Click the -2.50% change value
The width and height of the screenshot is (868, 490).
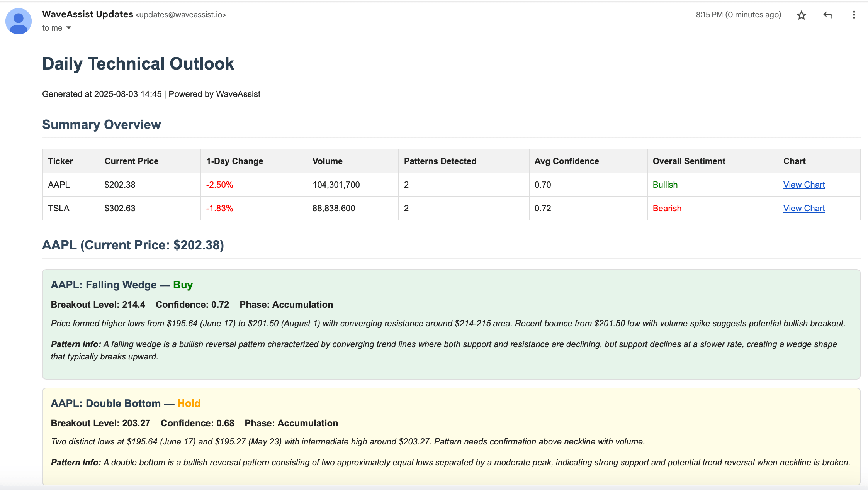219,185
